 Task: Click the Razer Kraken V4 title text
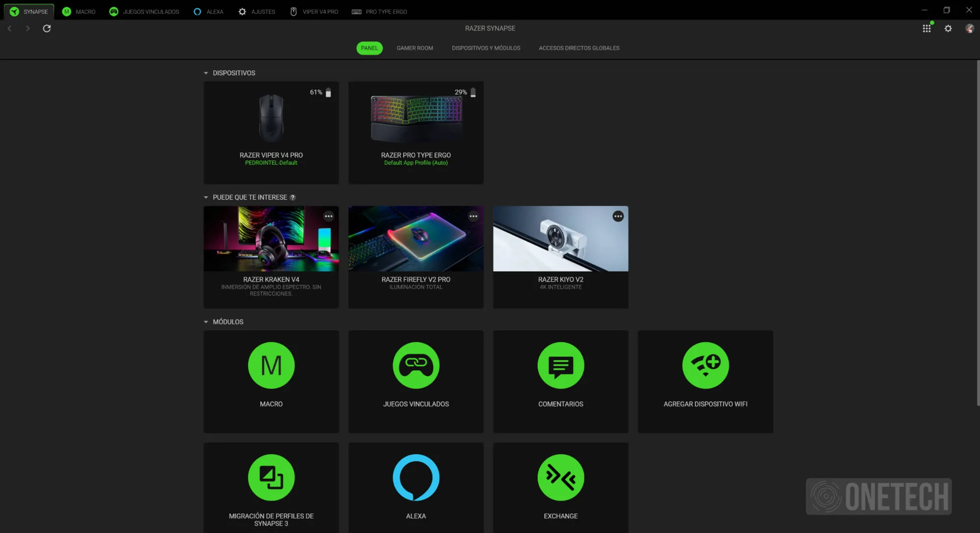[271, 279]
